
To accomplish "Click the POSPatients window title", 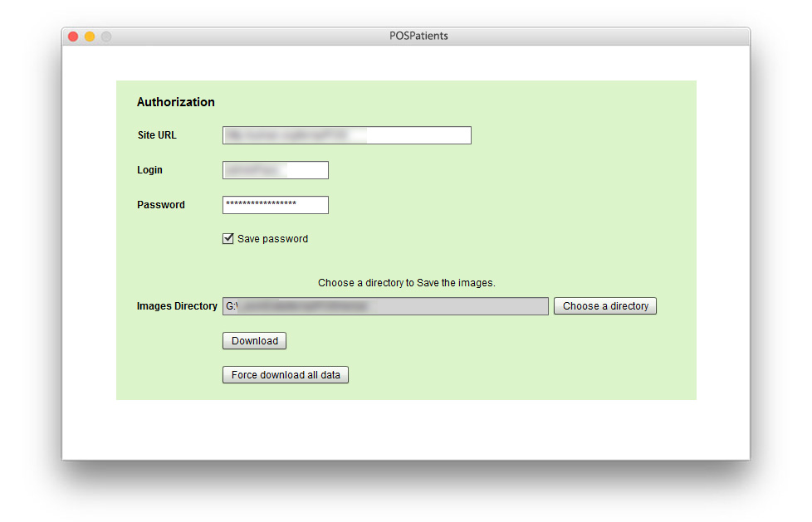I will [x=418, y=37].
